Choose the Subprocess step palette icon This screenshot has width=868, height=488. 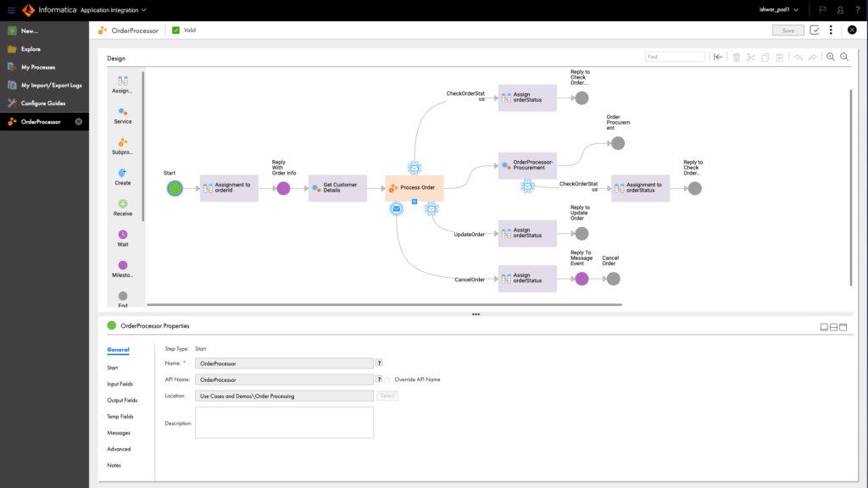tap(123, 143)
